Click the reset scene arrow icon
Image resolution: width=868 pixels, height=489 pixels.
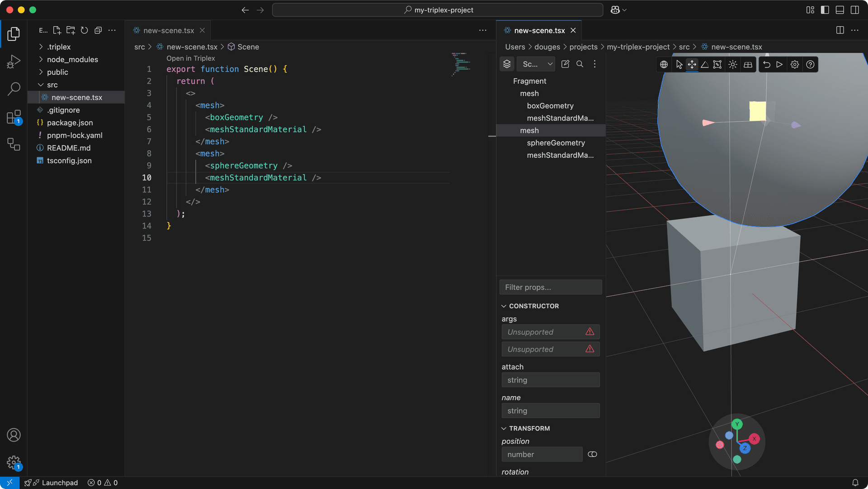click(767, 64)
